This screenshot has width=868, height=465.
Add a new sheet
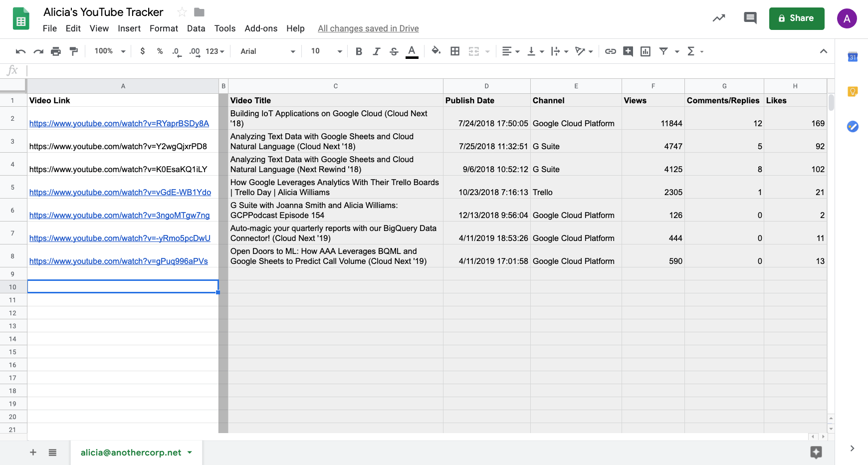pos(33,453)
